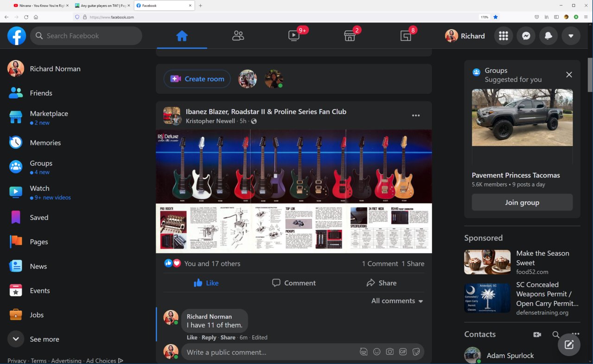This screenshot has height=364, width=593.
Task: Open the All comments dropdown
Action: [397, 301]
